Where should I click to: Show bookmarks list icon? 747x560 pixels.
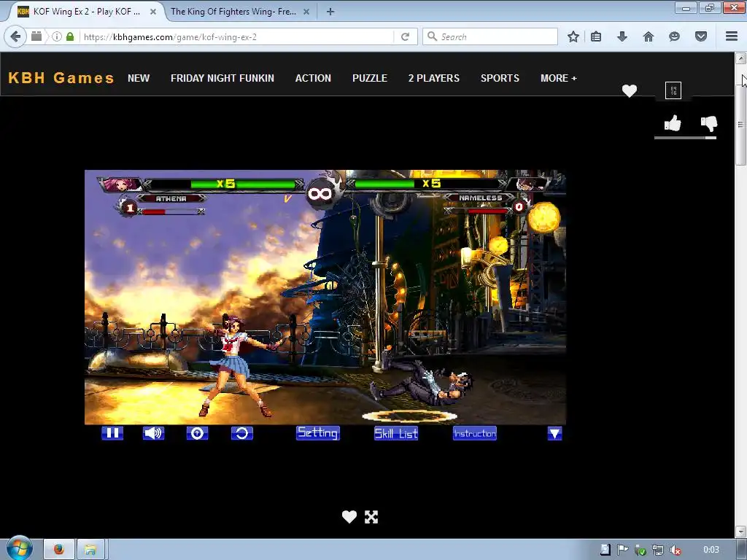(x=596, y=36)
